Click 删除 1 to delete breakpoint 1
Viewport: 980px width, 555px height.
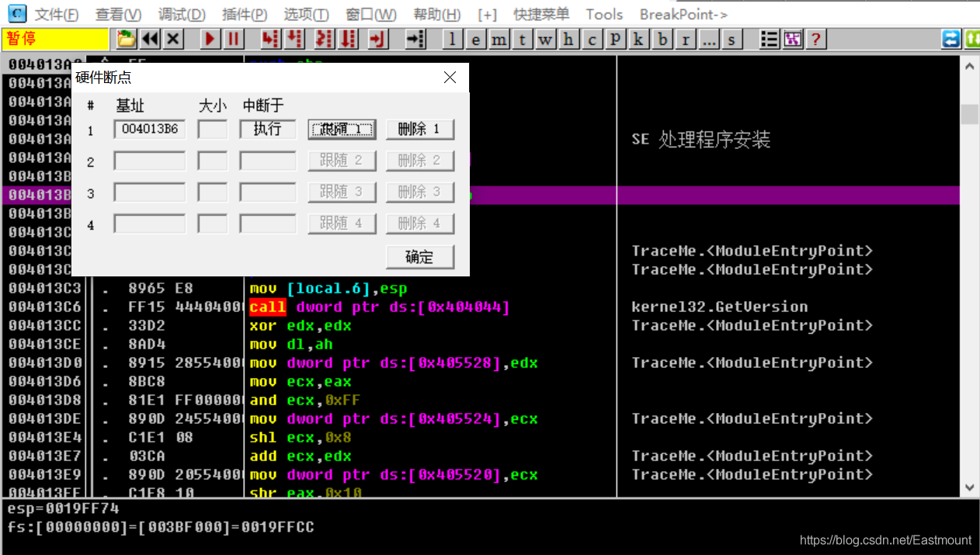419,129
